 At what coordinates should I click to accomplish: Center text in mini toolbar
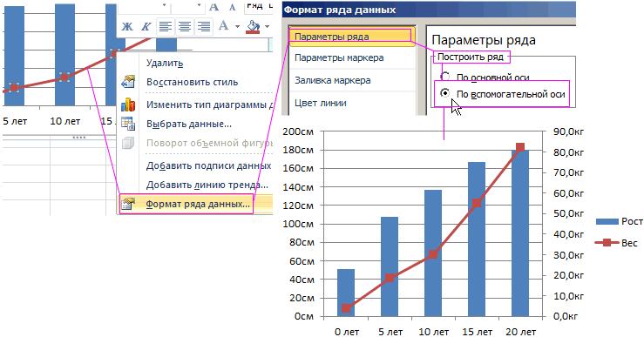(x=185, y=27)
